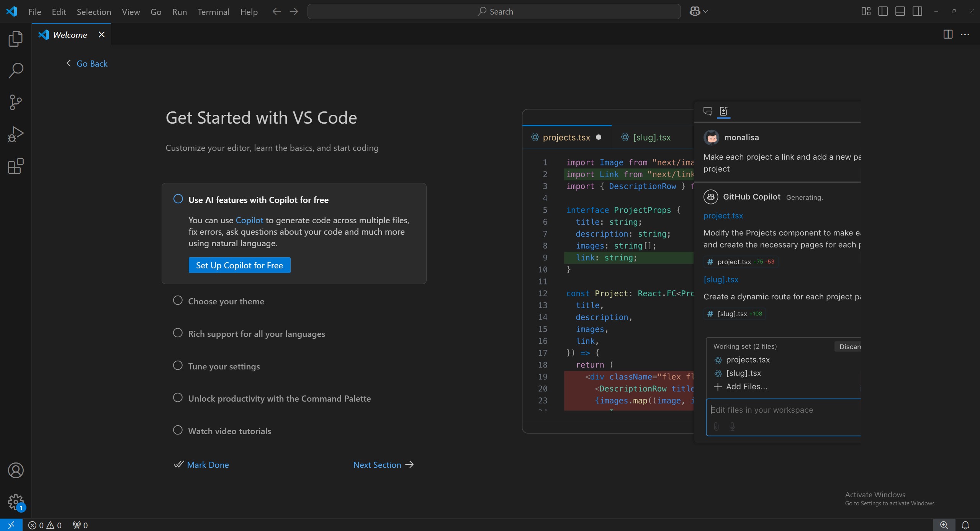Screen dimensions: 980x531
Task: Select the 'Tune your settings' step circle
Action: [178, 366]
